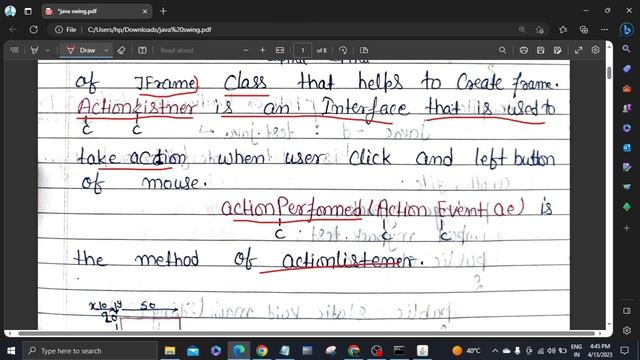The width and height of the screenshot is (640, 360).
Task: Open PDF toolbar settings gear
Action: click(x=596, y=50)
